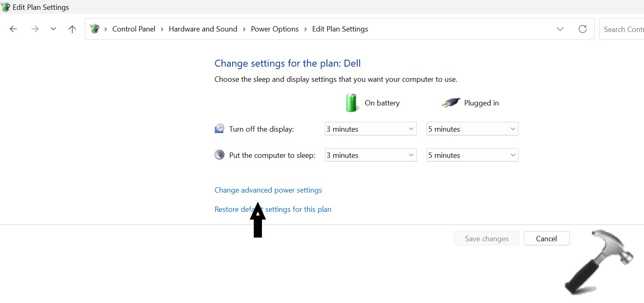Click the sleep moon icon
This screenshot has height=303, width=644.
pyautogui.click(x=219, y=155)
